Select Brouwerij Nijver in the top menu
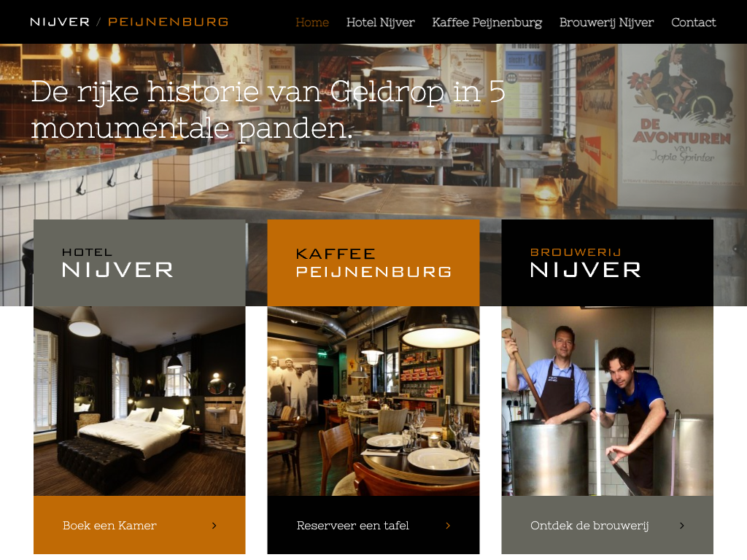This screenshot has height=560, width=747. [x=606, y=23]
